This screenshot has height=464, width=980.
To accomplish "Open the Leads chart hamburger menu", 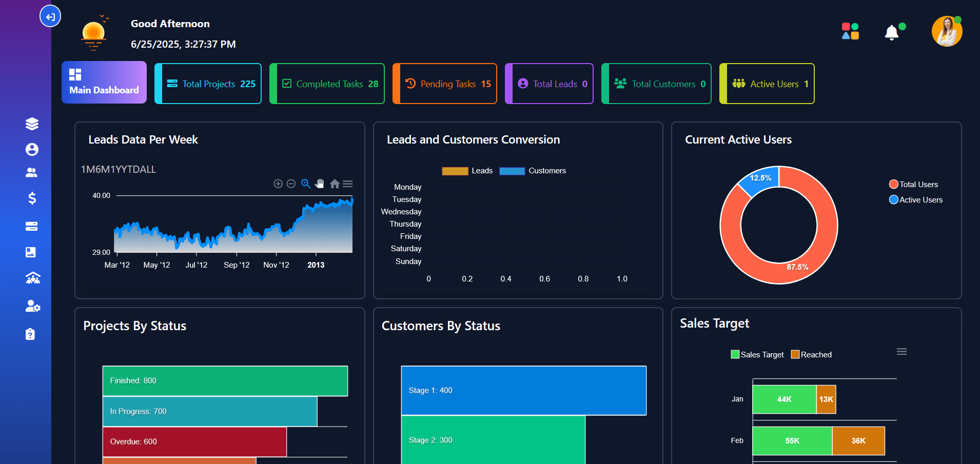I will click(x=348, y=184).
